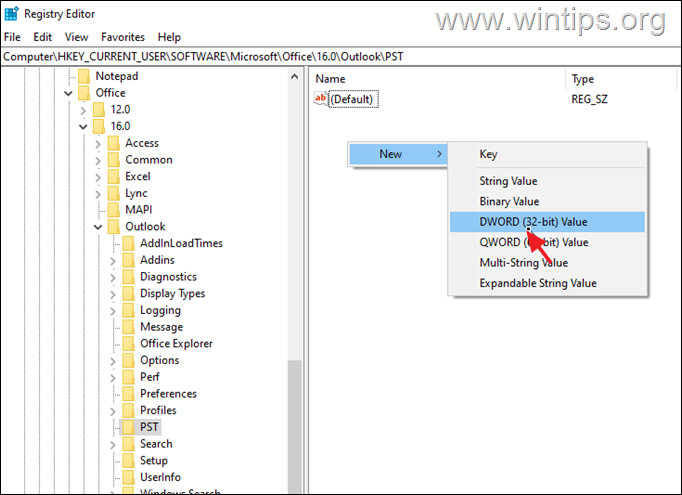
Task: Expand the 12.0 key
Action: tap(83, 110)
